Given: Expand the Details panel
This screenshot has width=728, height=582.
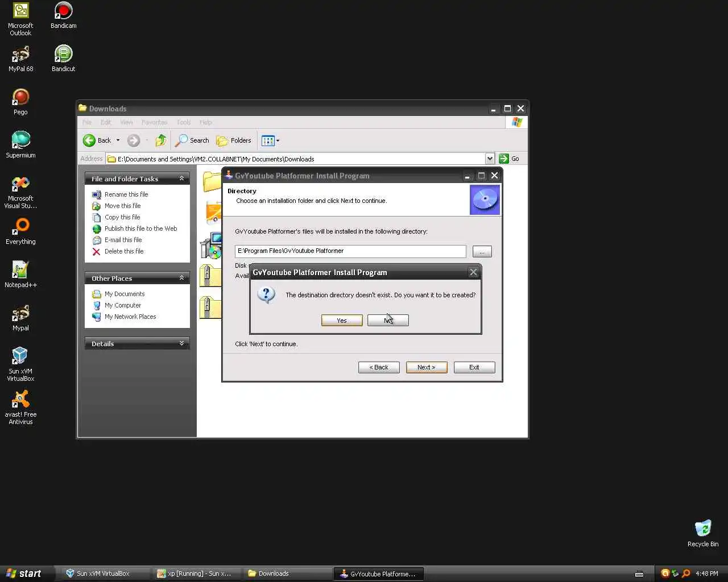Looking at the screenshot, I should pos(181,343).
